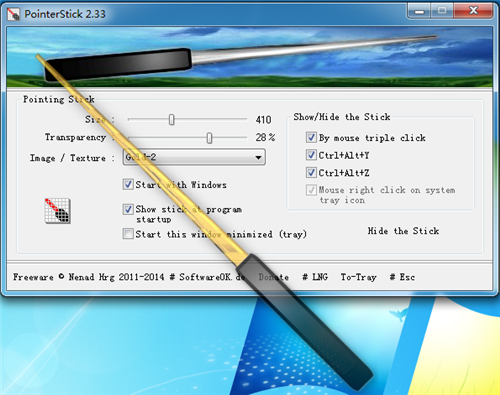Uncheck Show stick at program startup
This screenshot has height=395, width=500.
[128, 209]
